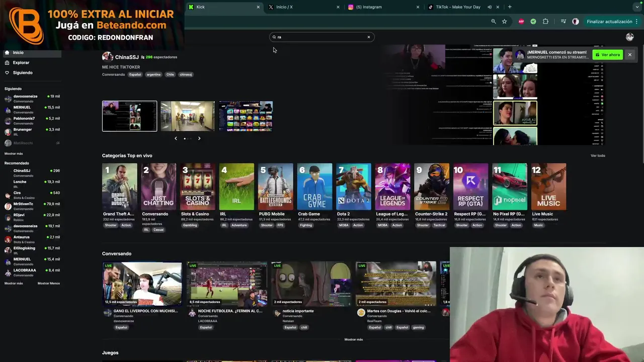The height and width of the screenshot is (362, 644).
Task: Open the Dota 2 category card
Action: (x=354, y=187)
